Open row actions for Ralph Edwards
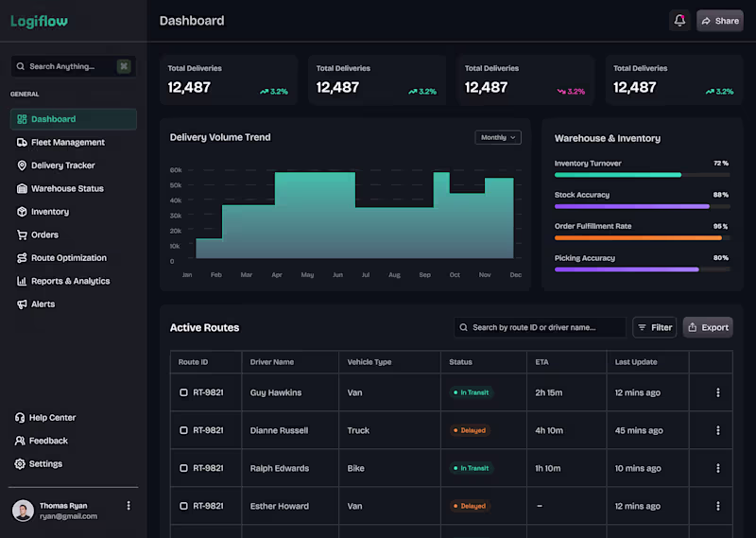Screen dimensions: 756x538 718,468
